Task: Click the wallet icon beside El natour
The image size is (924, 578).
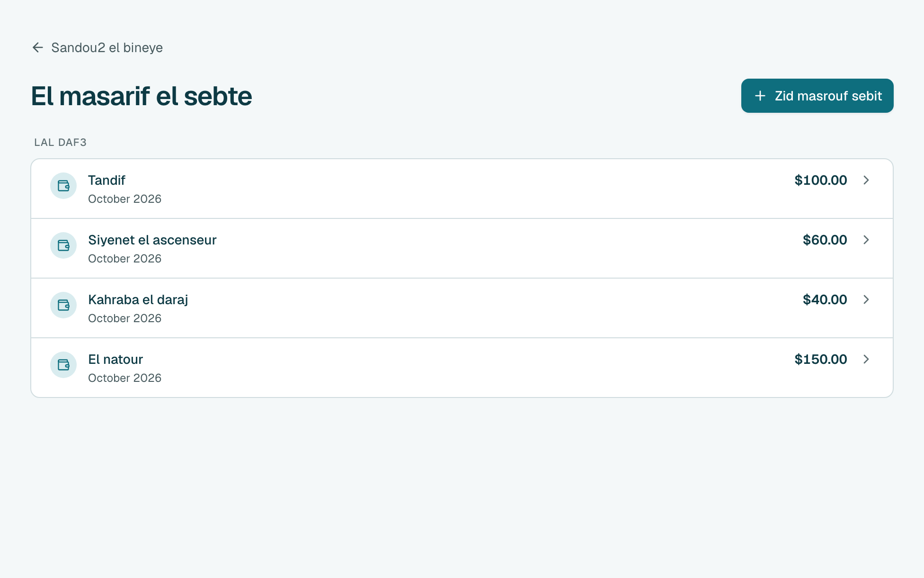Action: (63, 365)
